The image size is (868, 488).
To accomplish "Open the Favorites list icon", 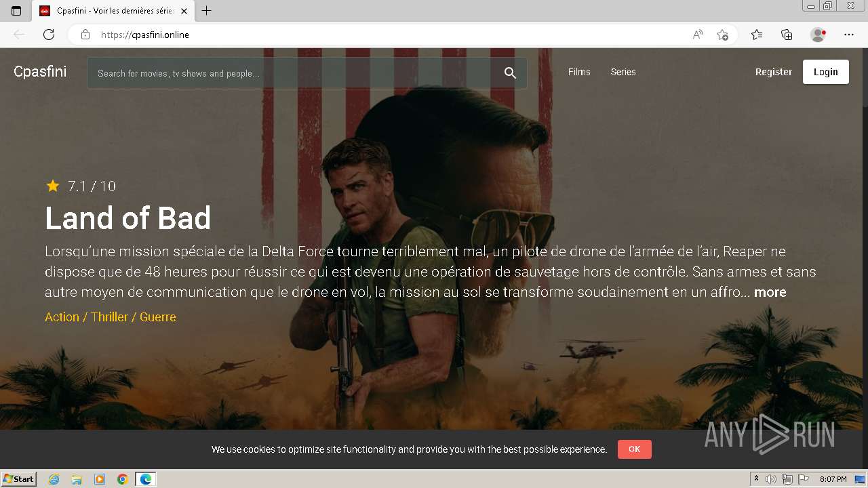I will point(757,35).
